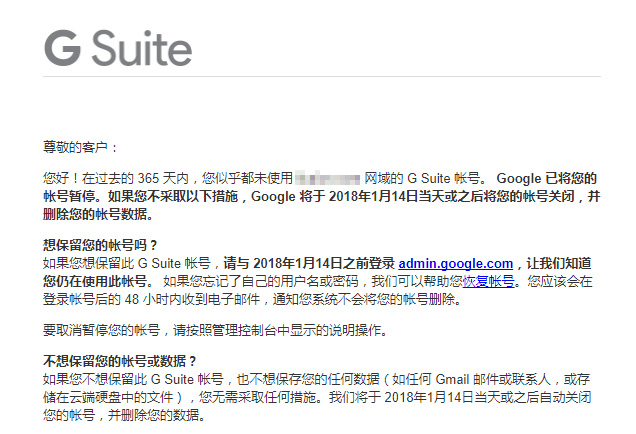Click the bold text 删除您的帐号数据。
Screen dimensions: 636x434
click(99, 214)
